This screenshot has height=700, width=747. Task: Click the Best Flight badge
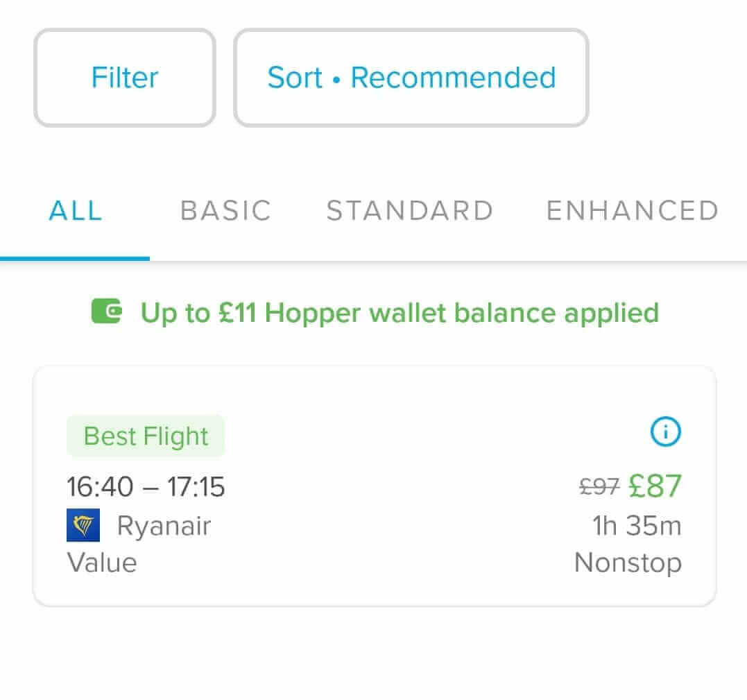pos(146,436)
